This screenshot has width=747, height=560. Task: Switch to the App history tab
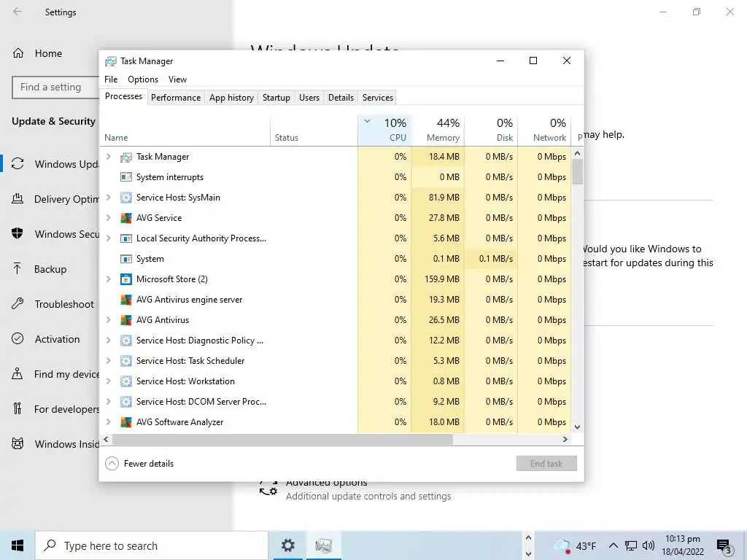[x=231, y=98]
